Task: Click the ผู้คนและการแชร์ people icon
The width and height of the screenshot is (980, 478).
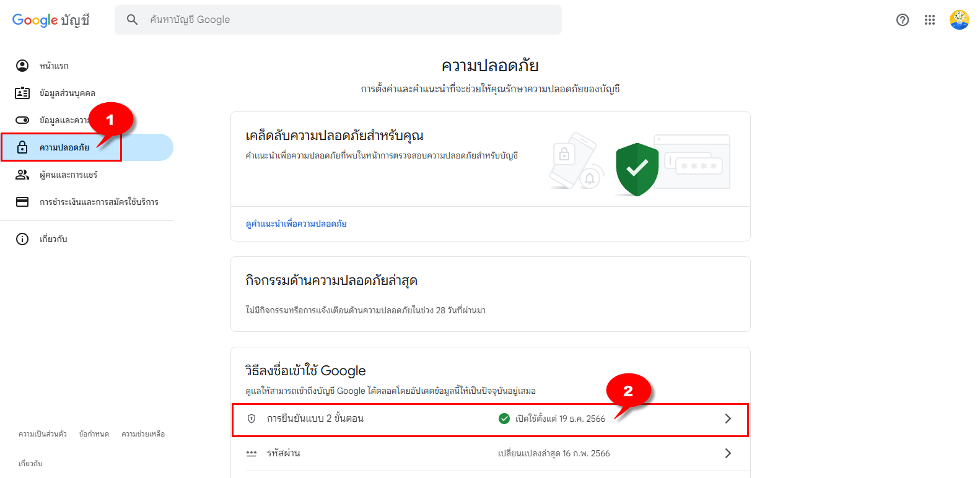Action: point(22,175)
